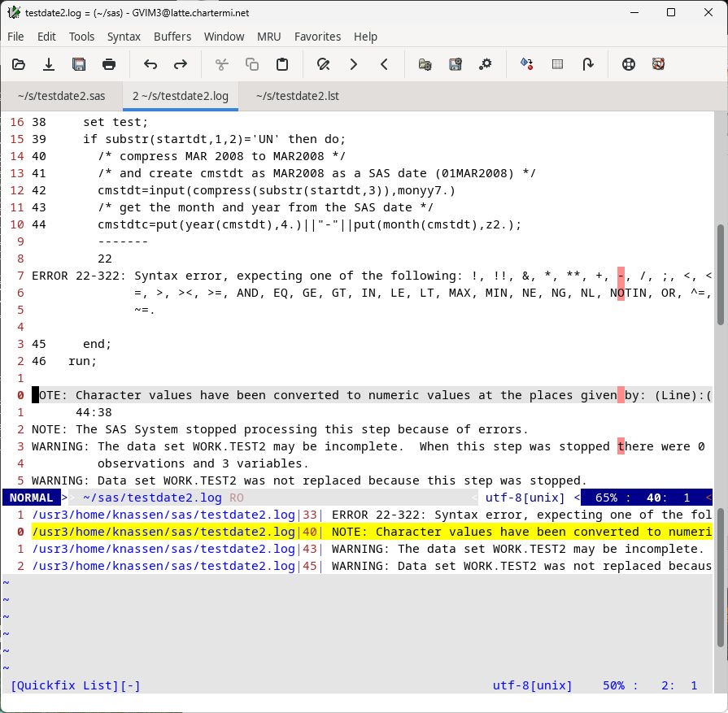Image resolution: width=728 pixels, height=713 pixels.
Task: Click the 65% position indicator in status line
Action: click(606, 498)
